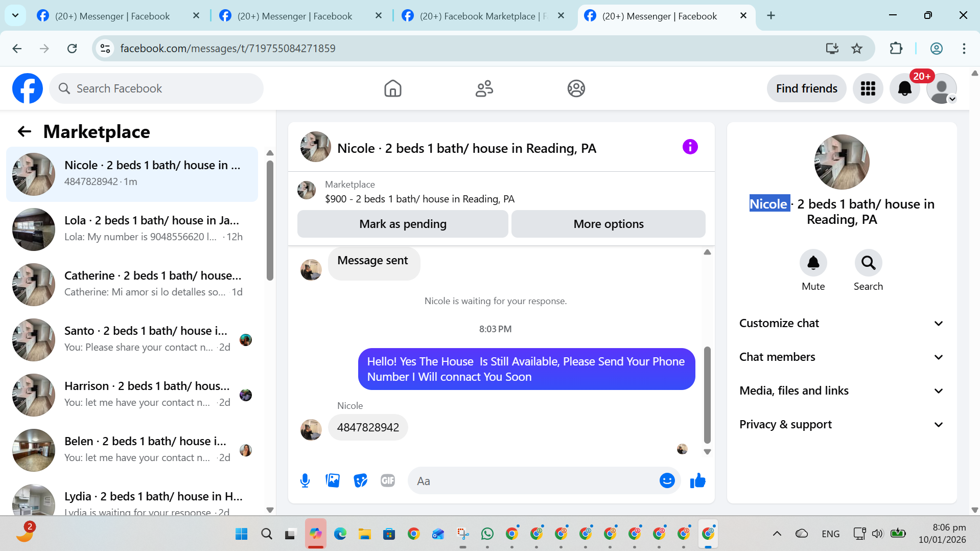The width and height of the screenshot is (980, 551).
Task: Reload the page
Action: 72,49
